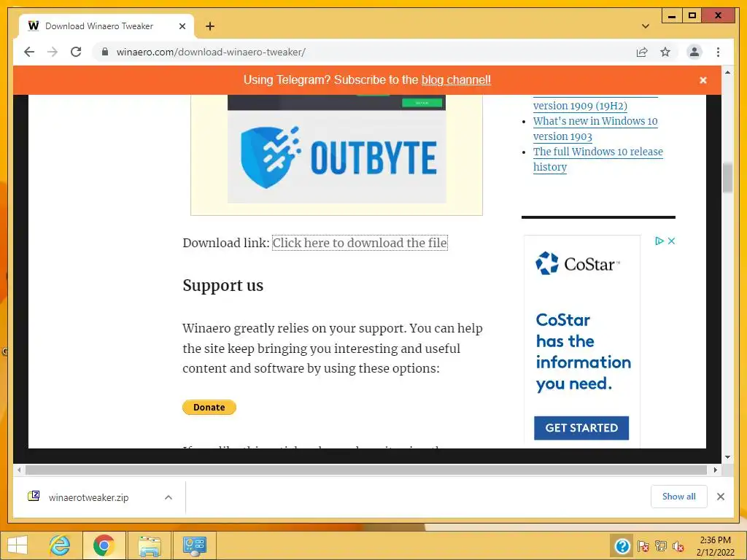Open File Explorer from the taskbar

point(150,545)
